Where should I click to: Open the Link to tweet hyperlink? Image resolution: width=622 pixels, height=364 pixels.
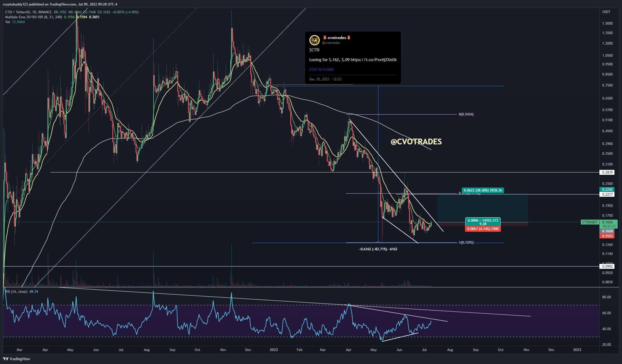(321, 69)
